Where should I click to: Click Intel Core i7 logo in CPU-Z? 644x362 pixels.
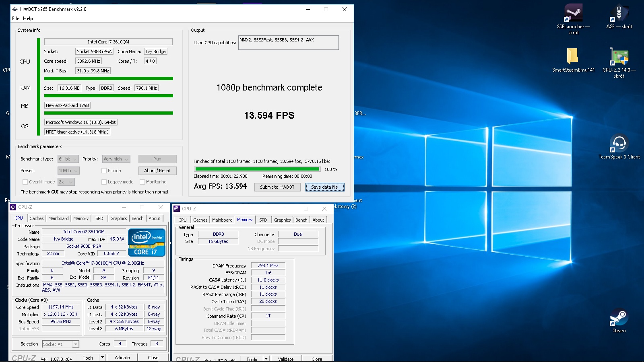[x=147, y=242]
